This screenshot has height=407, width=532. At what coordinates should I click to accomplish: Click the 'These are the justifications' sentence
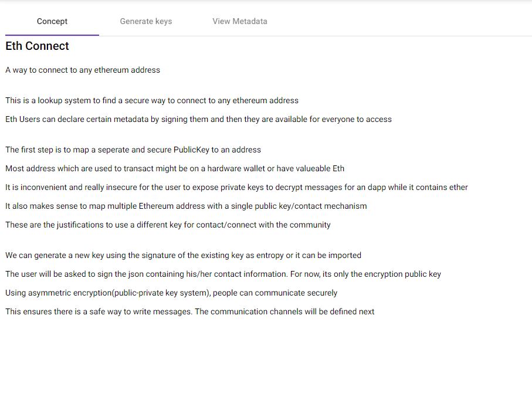pos(168,225)
